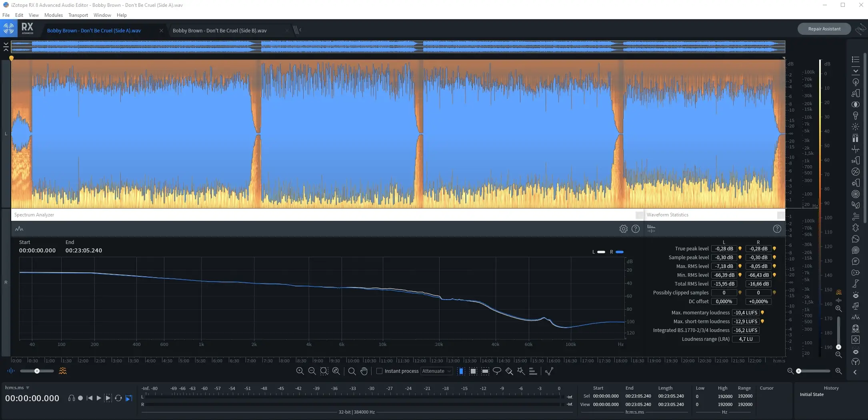Open the Center Extract module
This screenshot has width=868, height=420.
pyautogui.click(x=856, y=104)
